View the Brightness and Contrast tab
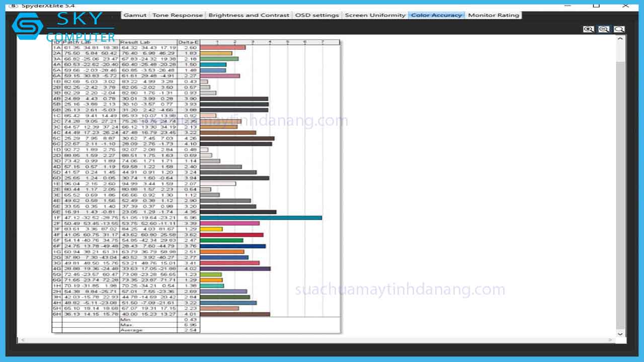The height and width of the screenshot is (362, 644). coord(249,15)
